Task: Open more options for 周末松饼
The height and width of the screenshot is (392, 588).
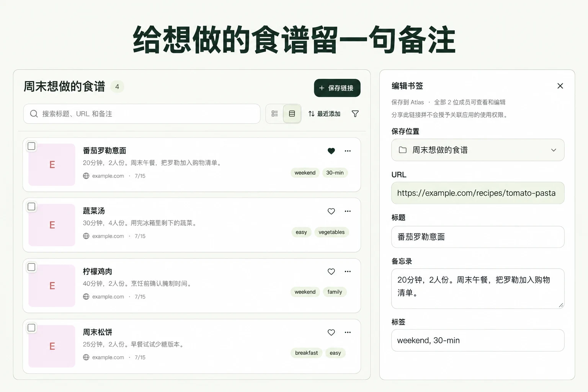Action: point(348,332)
